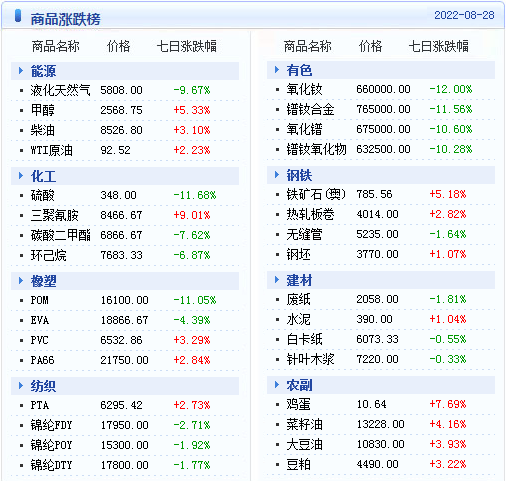Screen dimensions: 506x481
Task: Expand the 纺织 category arrow
Action: coord(21,386)
